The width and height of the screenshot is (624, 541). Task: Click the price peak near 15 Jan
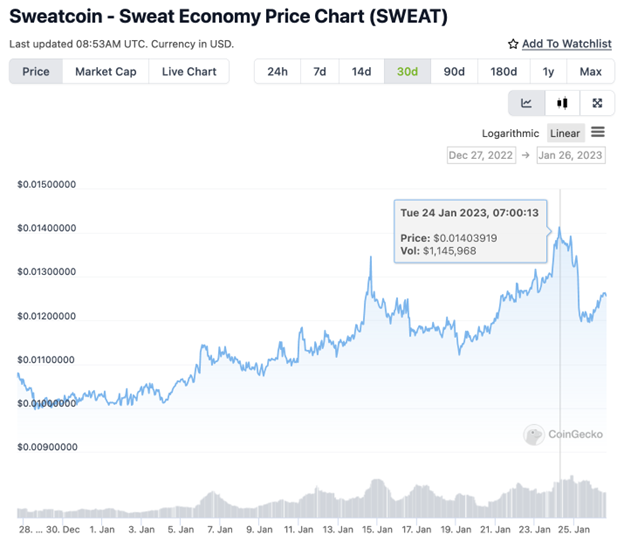[x=371, y=259]
